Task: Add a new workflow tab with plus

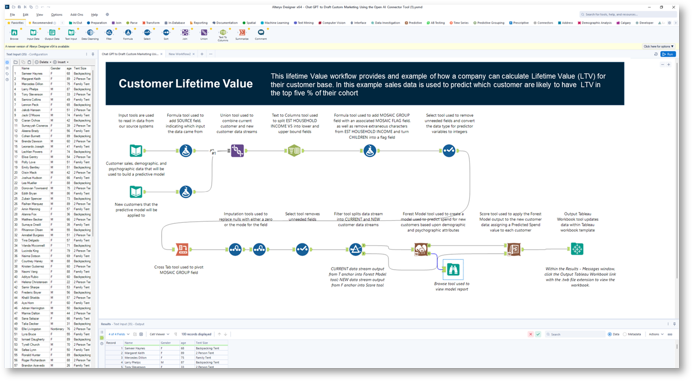Action: point(202,54)
